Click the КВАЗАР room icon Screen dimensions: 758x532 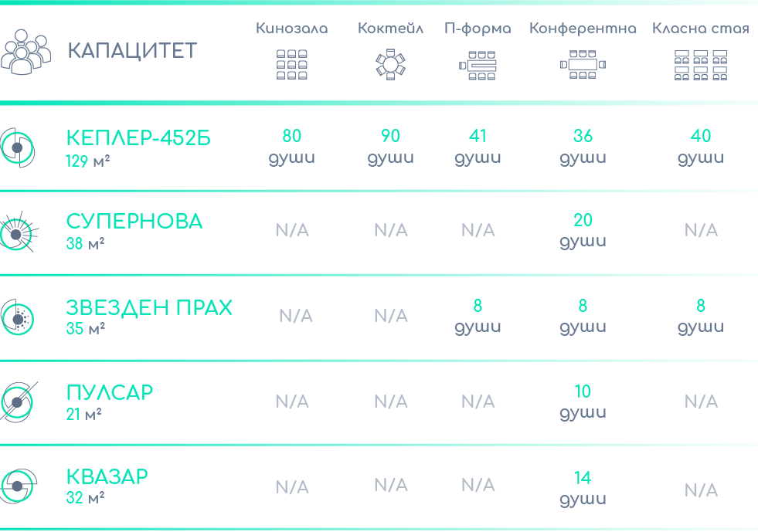pyautogui.click(x=17, y=486)
